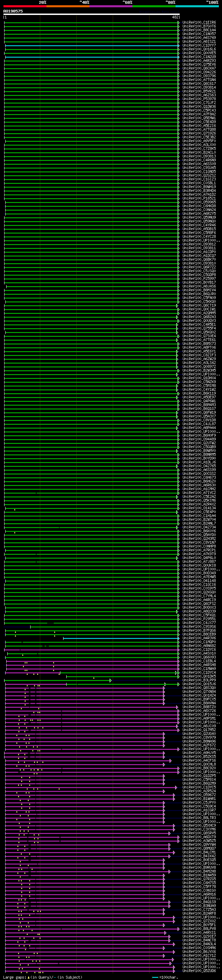
Task: Open hit UniRef100_C5M8F6
Action: tap(199, 233)
